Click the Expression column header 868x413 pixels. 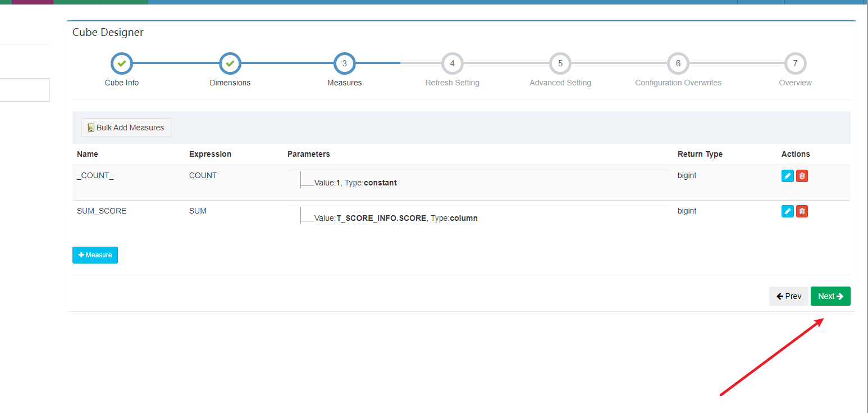click(210, 154)
